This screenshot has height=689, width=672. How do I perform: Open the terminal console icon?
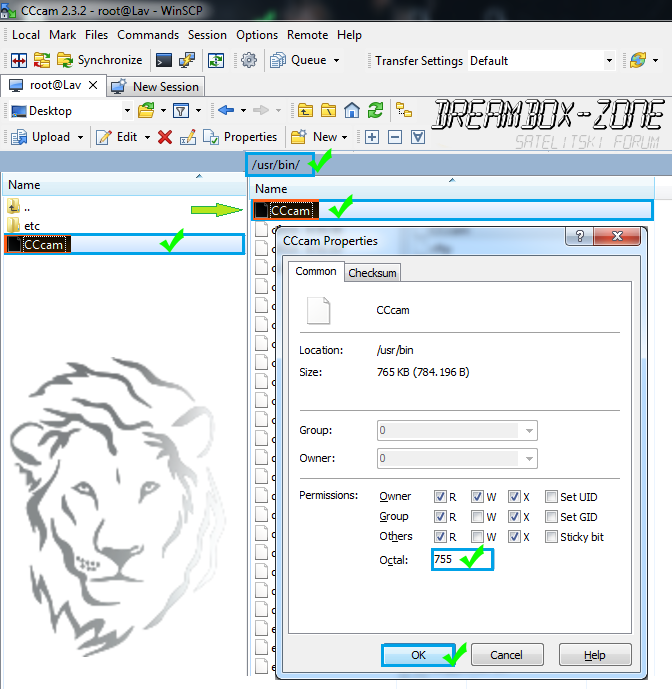click(164, 60)
